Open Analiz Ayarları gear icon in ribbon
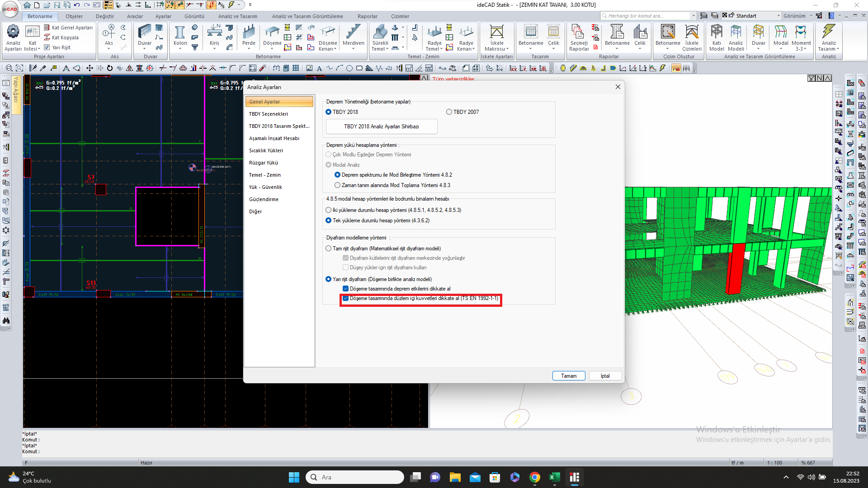The width and height of the screenshot is (868, 488). pyautogui.click(x=13, y=32)
